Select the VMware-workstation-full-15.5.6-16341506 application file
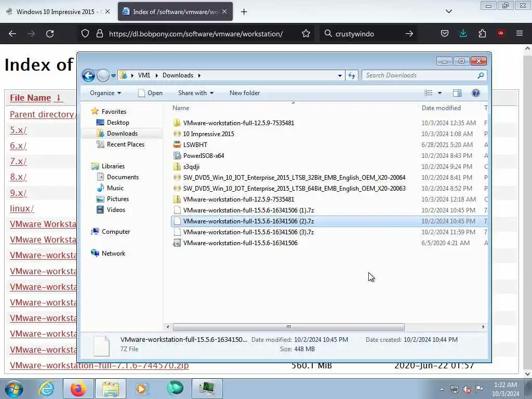The image size is (532, 399). point(235,243)
